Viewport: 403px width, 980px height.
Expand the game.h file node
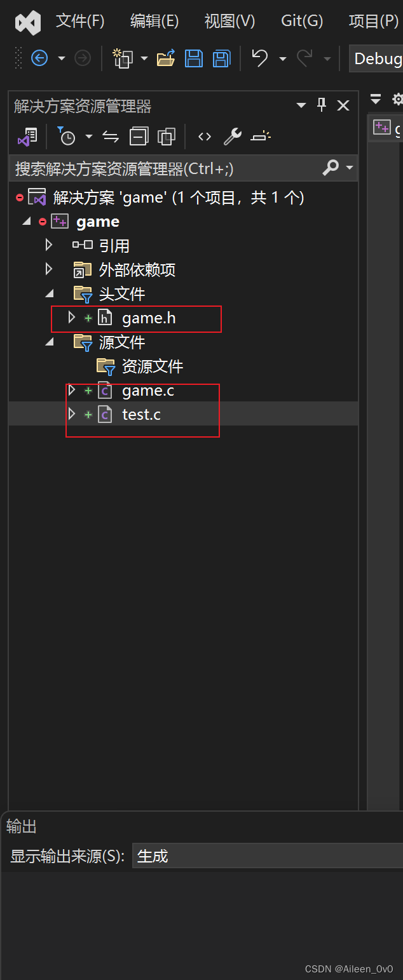(71, 318)
